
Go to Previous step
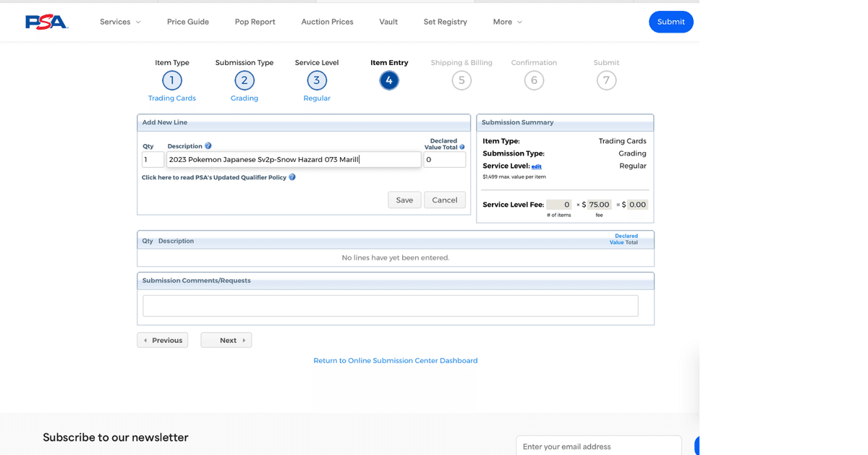pyautogui.click(x=163, y=340)
